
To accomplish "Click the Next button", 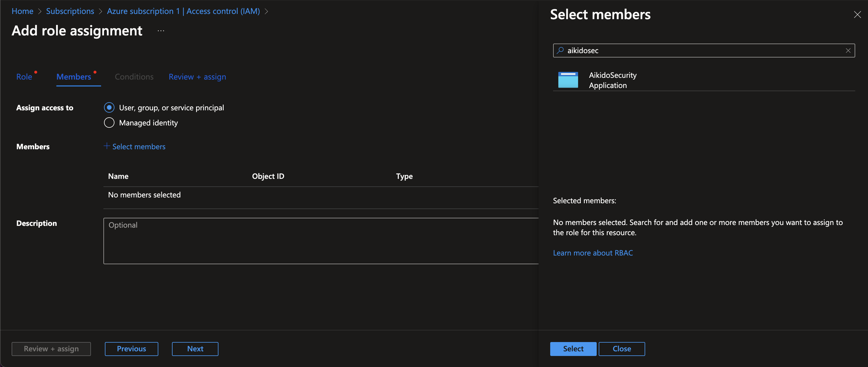I will click(x=195, y=349).
